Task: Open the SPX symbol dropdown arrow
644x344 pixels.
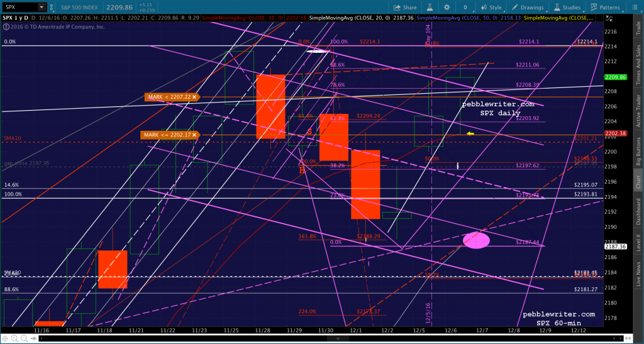Action: tap(41, 7)
